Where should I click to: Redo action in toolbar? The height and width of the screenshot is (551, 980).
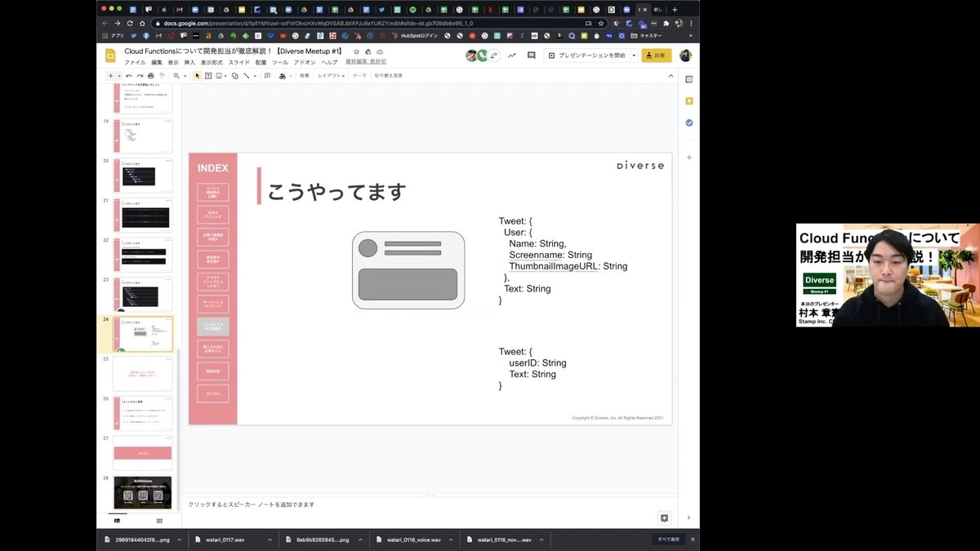140,75
